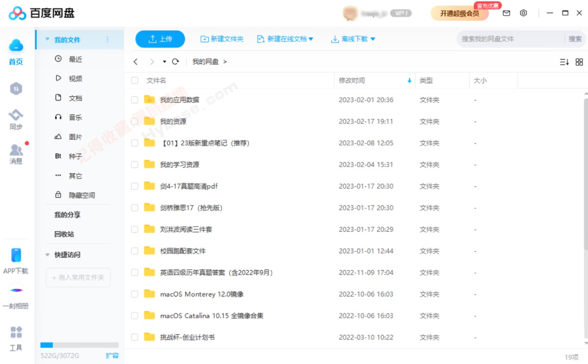
Task: Click the storage usage progress bar
Action: click(80, 345)
